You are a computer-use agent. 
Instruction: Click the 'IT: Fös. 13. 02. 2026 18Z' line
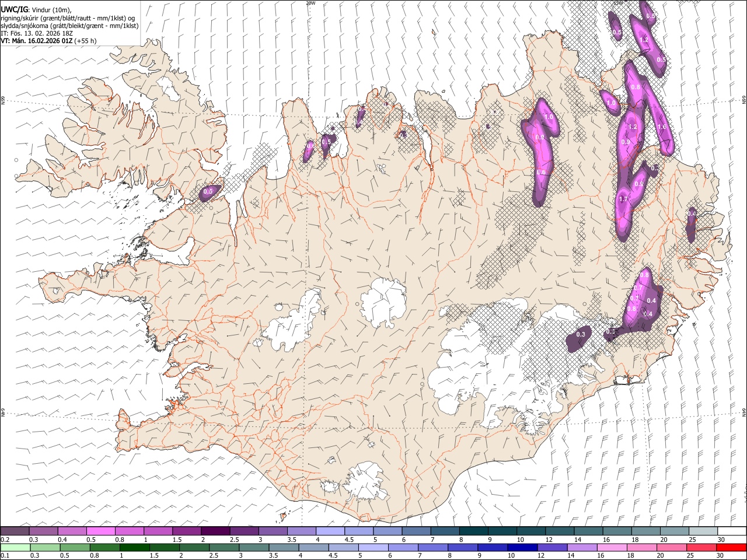[37, 33]
